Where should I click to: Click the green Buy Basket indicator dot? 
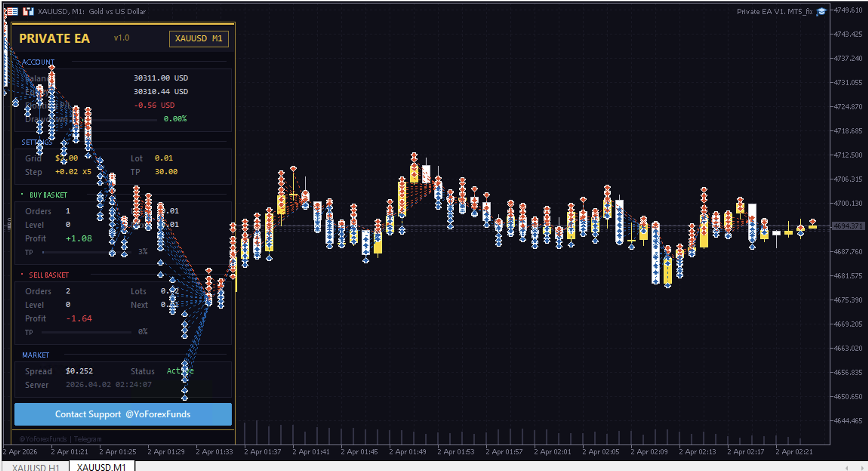pyautogui.click(x=22, y=195)
